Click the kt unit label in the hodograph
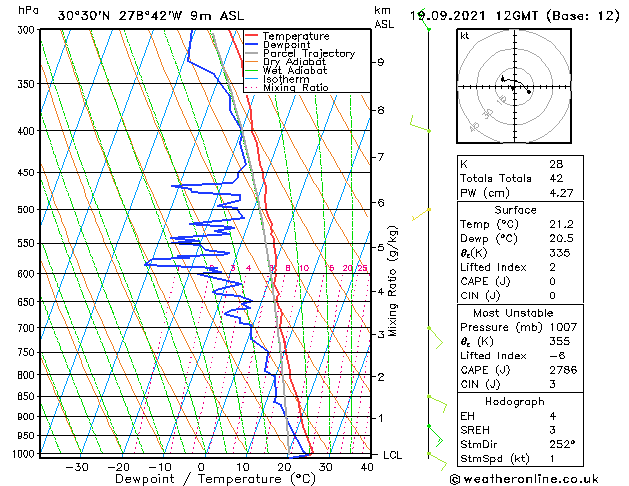629x486 pixels. click(464, 36)
